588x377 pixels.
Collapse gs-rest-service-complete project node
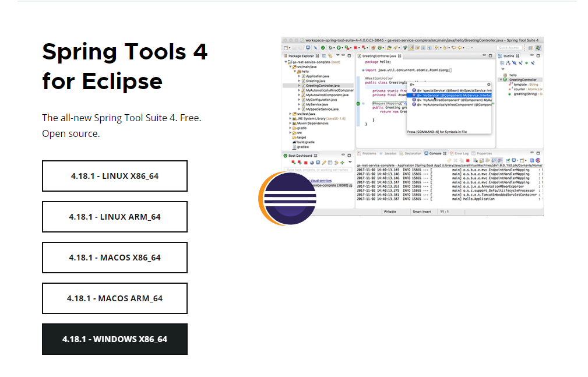[x=286, y=62]
